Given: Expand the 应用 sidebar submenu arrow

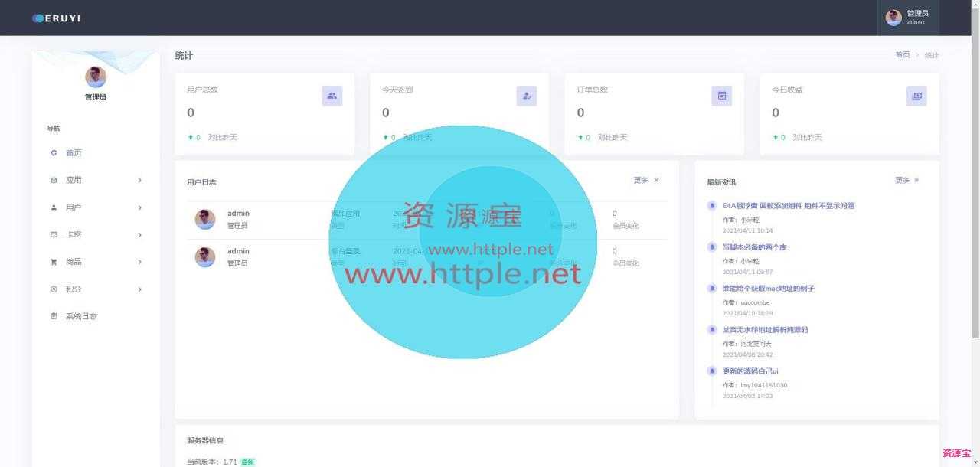Looking at the screenshot, I should point(140,181).
